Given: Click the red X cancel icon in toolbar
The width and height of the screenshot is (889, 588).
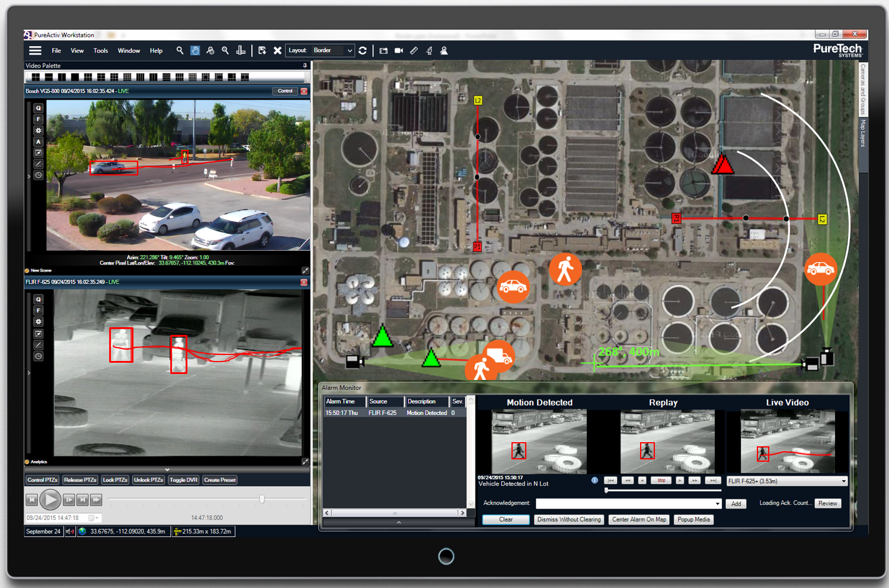Looking at the screenshot, I should pyautogui.click(x=277, y=50).
